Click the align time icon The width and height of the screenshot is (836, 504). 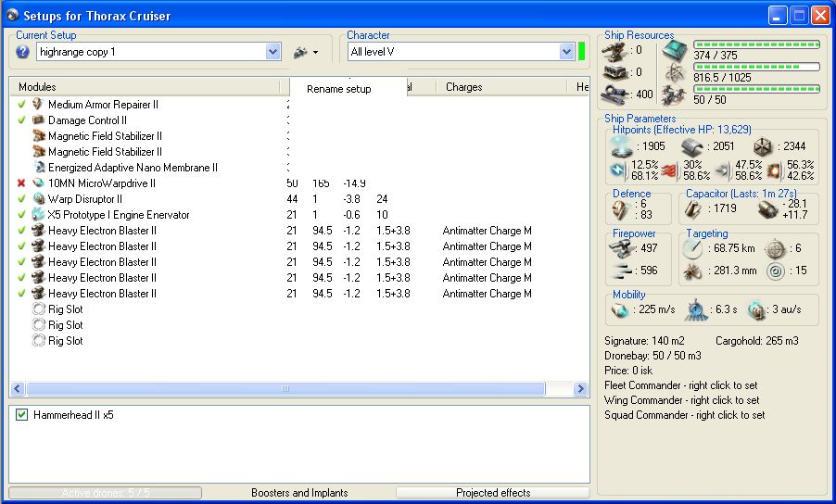coord(696,309)
